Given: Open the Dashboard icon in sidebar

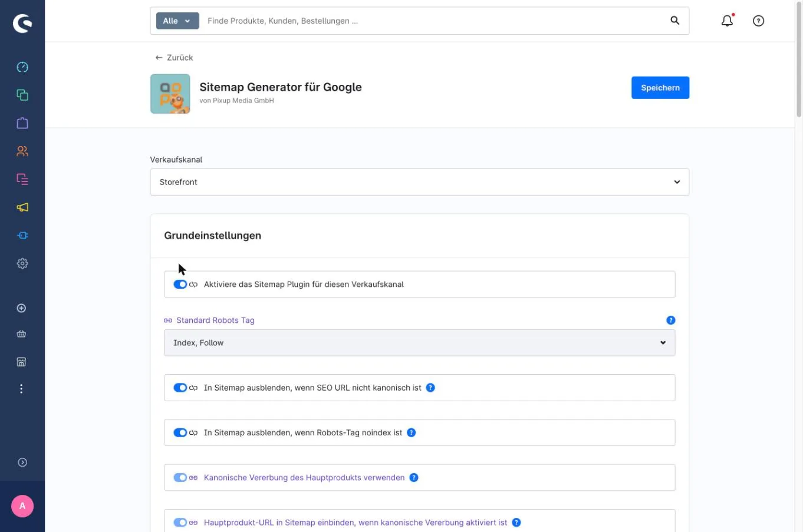Looking at the screenshot, I should [x=22, y=67].
